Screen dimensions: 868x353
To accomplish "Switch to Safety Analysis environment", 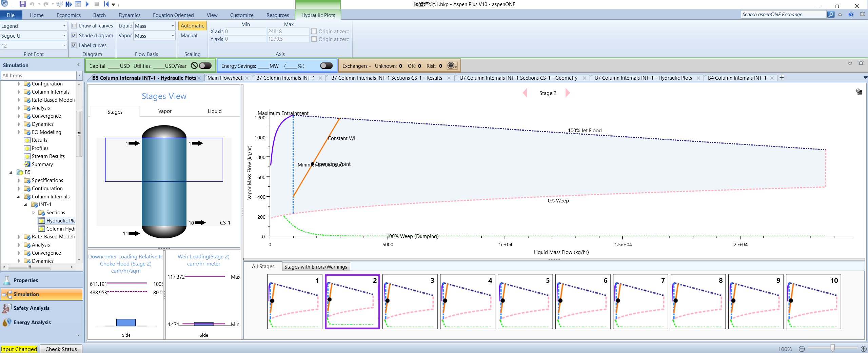I will [x=42, y=308].
